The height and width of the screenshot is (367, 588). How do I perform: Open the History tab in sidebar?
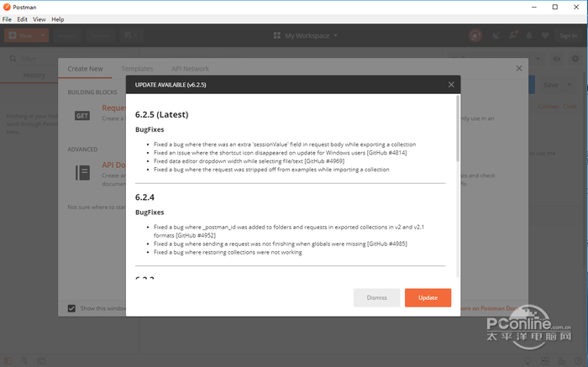(34, 75)
